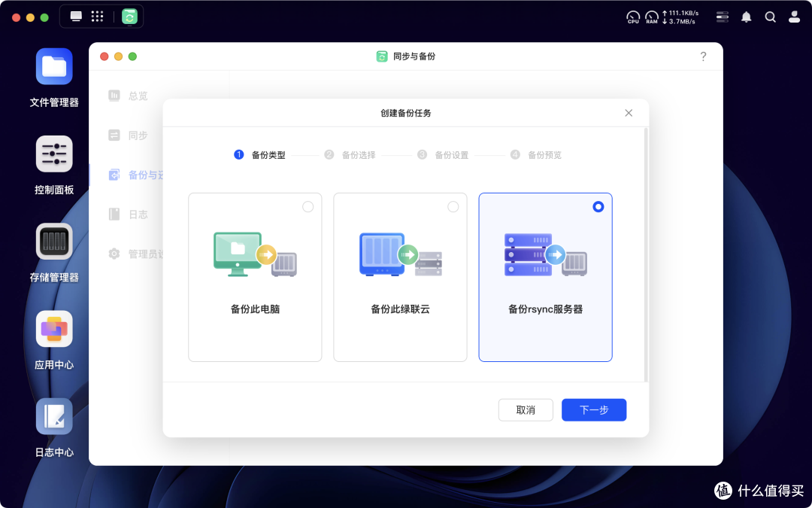The height and width of the screenshot is (508, 812).
Task: Select the 备份rsync服务器 radio button
Action: tap(598, 207)
